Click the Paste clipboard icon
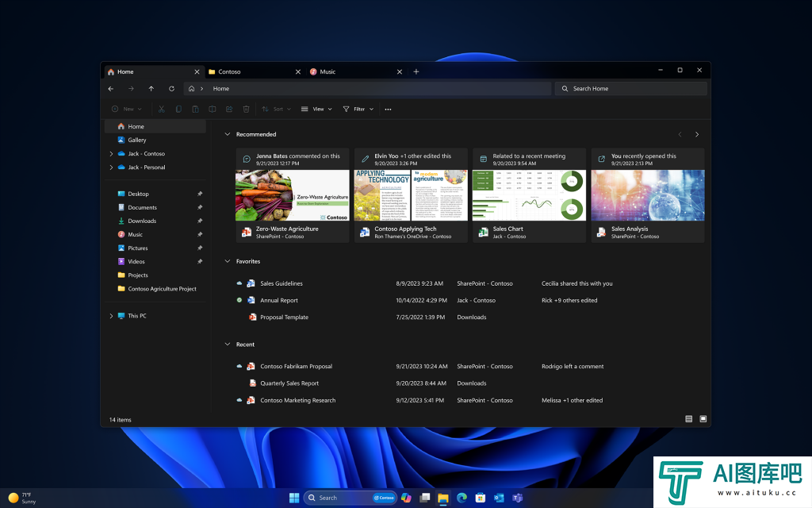Screen dimensions: 812x508 click(195, 109)
